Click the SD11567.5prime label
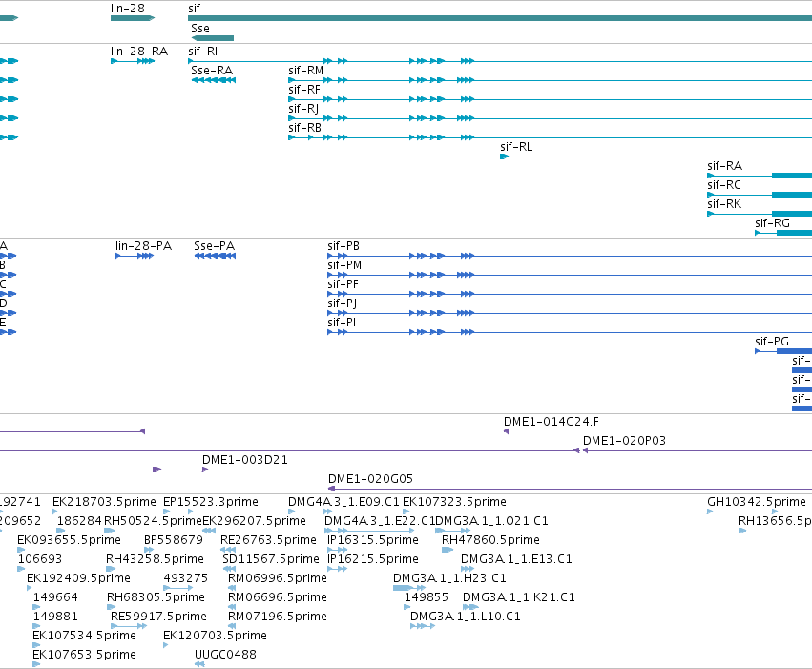Viewport: 812px width, 669px height. click(270, 560)
